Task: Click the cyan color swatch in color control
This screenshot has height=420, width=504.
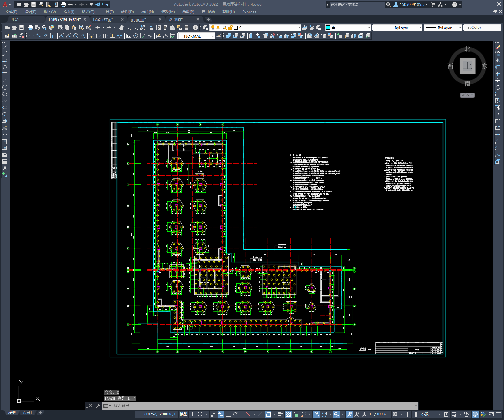Action: click(328, 28)
